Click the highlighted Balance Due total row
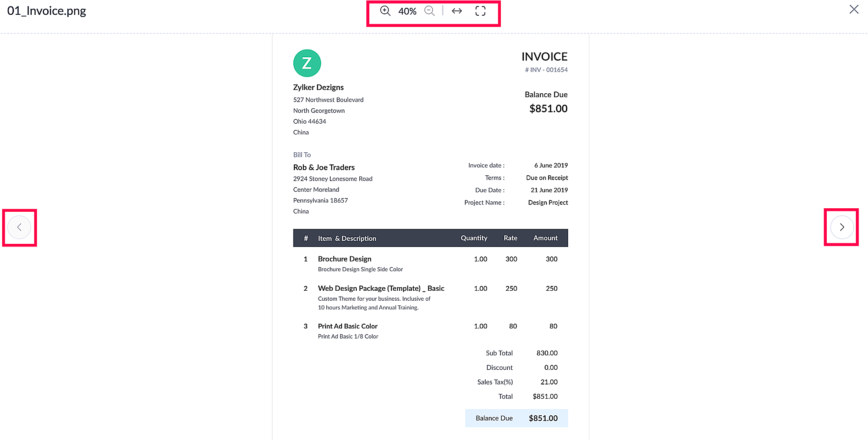Viewport: 868px width, 440px height. click(x=516, y=418)
